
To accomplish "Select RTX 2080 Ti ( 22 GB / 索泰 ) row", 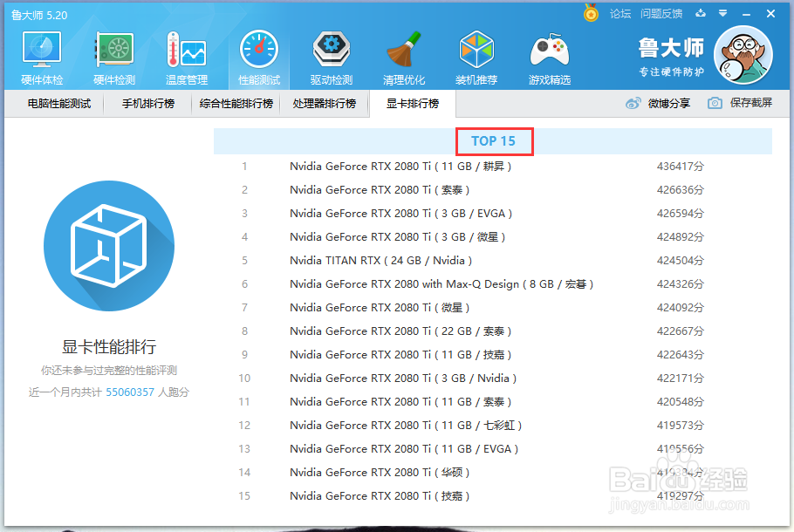I will click(x=493, y=331).
